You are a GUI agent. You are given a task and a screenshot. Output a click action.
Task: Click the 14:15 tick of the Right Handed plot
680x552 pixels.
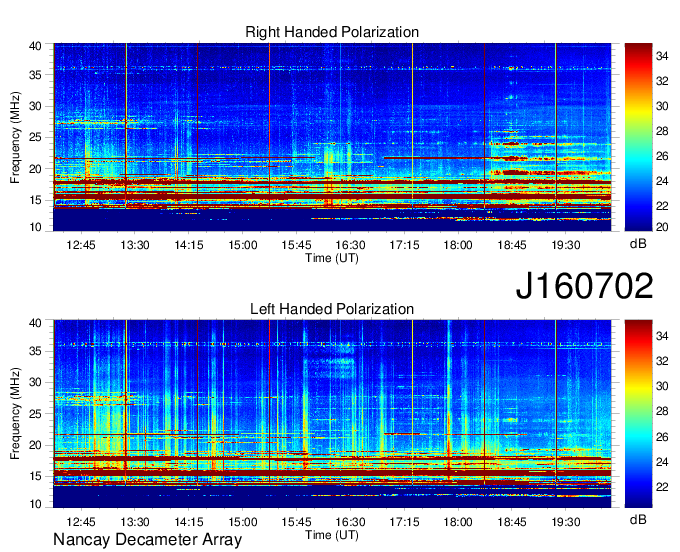(189, 245)
